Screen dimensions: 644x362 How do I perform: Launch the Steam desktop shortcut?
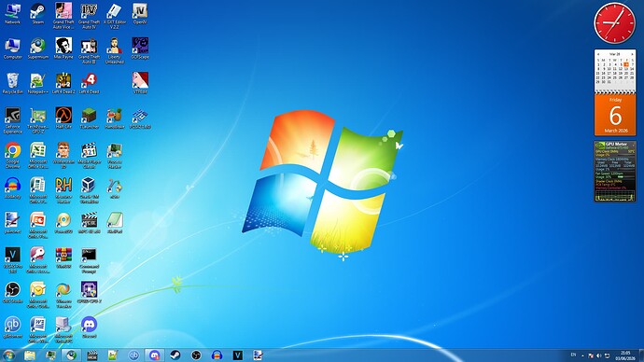[37, 14]
